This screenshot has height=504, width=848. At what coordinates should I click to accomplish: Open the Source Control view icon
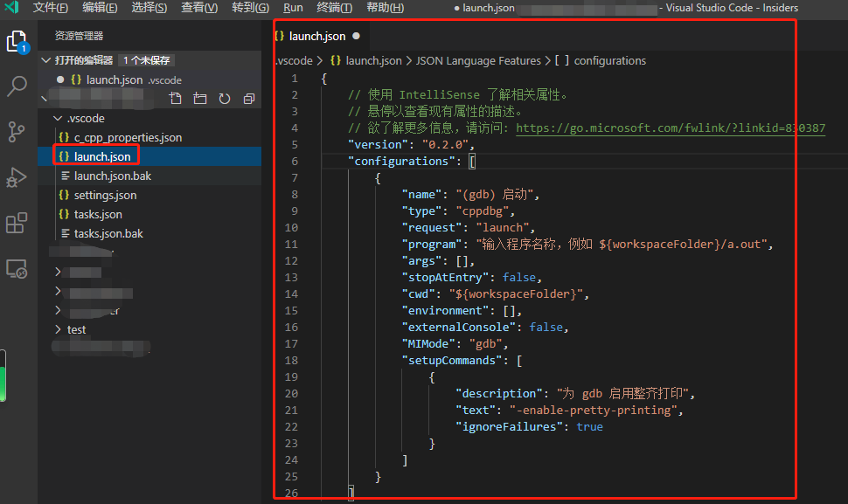(x=17, y=131)
